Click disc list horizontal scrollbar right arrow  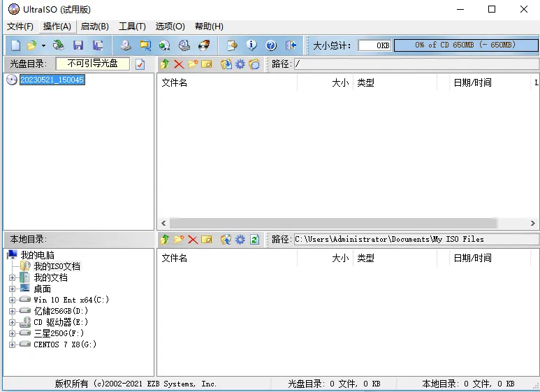tap(532, 223)
